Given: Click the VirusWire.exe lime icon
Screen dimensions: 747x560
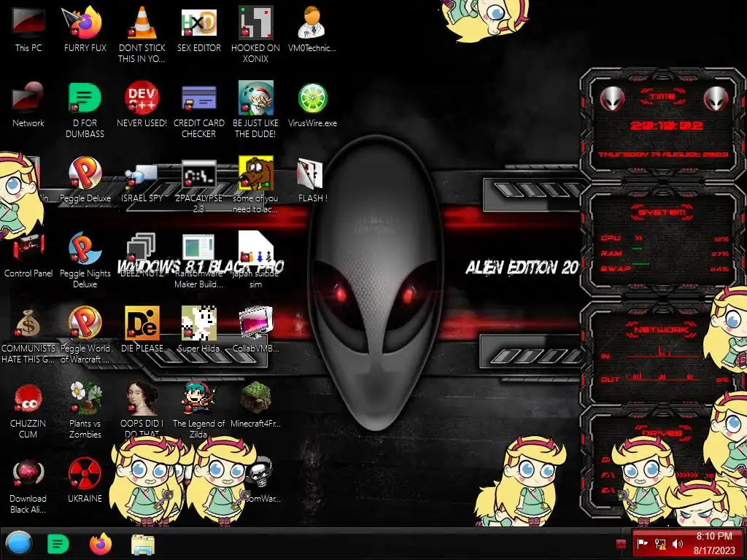Looking at the screenshot, I should pyautogui.click(x=312, y=98).
